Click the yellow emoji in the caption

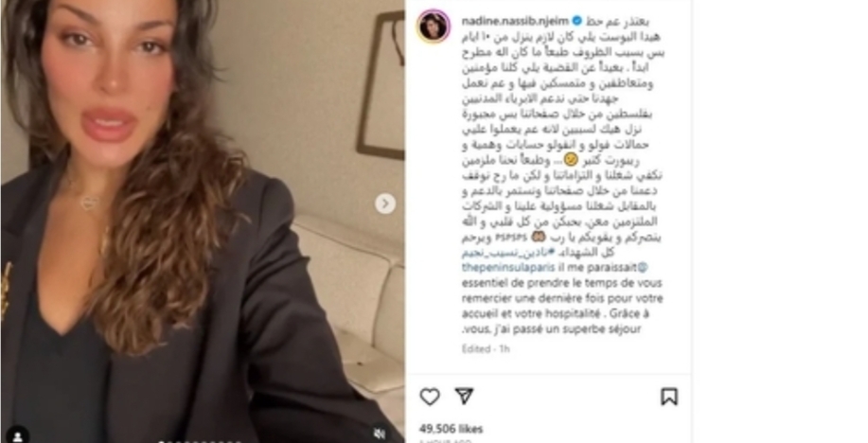click(x=571, y=160)
